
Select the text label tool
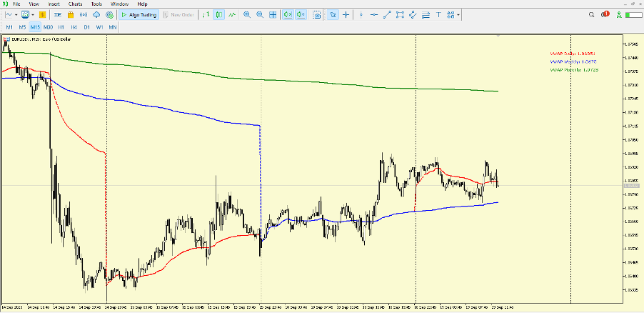(438, 14)
